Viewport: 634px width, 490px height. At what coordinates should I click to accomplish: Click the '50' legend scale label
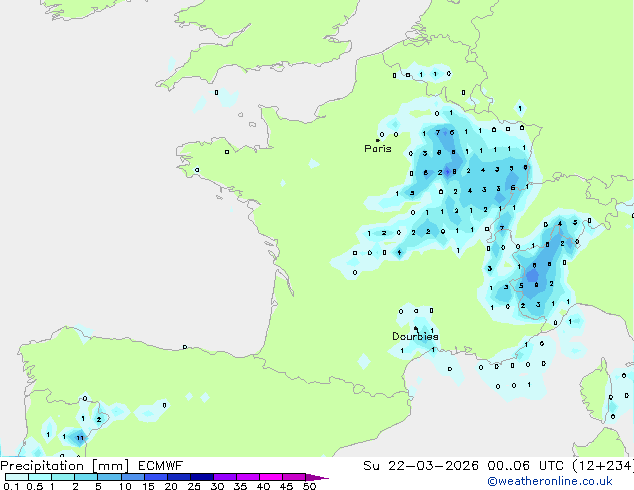310,486
